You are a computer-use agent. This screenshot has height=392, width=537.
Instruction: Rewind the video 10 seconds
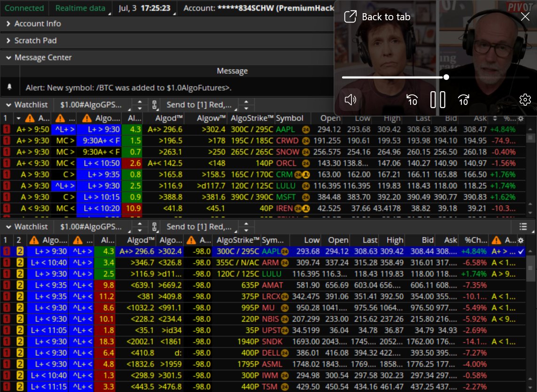point(412,100)
